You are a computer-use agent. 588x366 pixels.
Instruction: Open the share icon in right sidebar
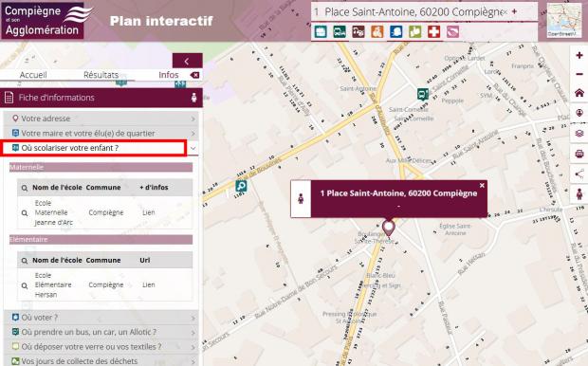tap(579, 174)
